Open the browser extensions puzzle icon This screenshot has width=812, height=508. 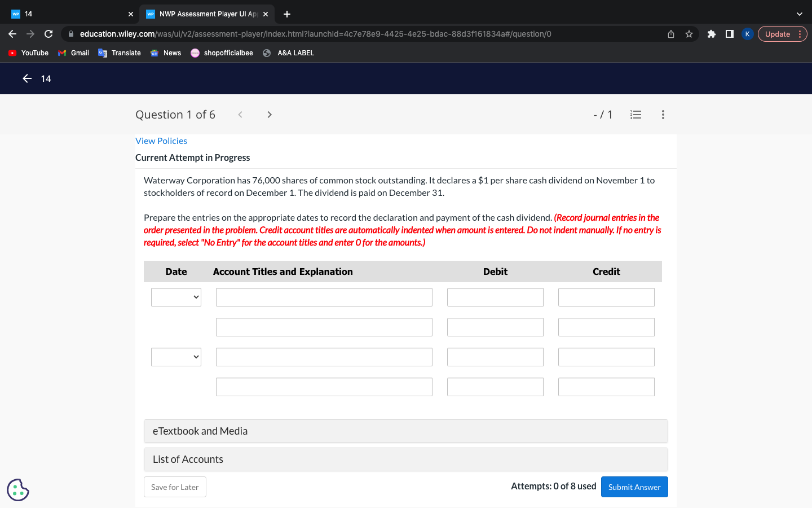pos(711,34)
